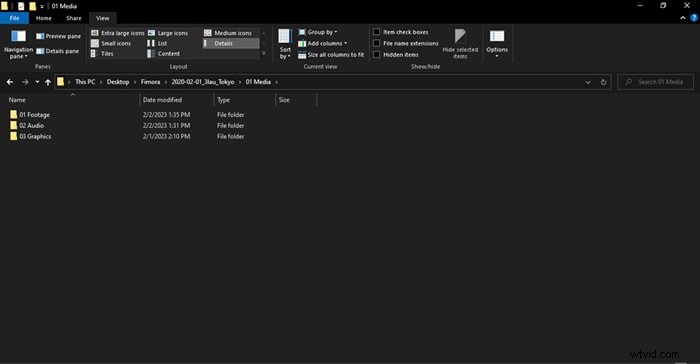Screen dimensions: 700x364
Task: Select the 01 Footage folder name
Action: 34,115
